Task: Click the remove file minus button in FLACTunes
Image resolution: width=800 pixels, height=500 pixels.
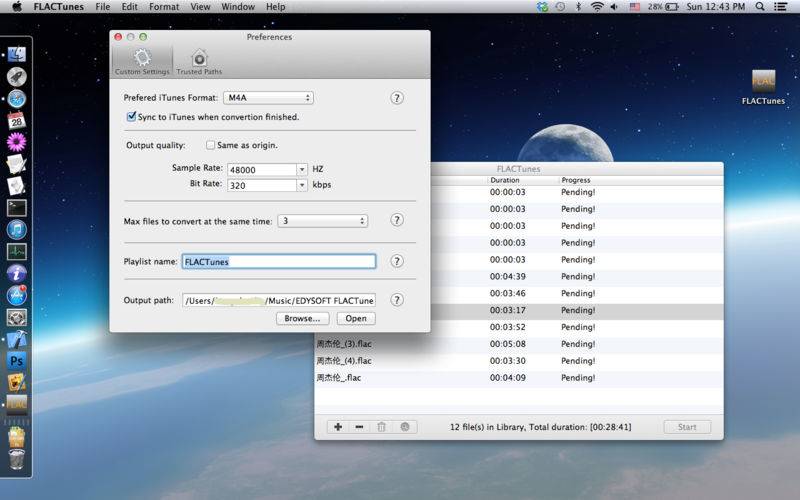Action: pos(360,427)
